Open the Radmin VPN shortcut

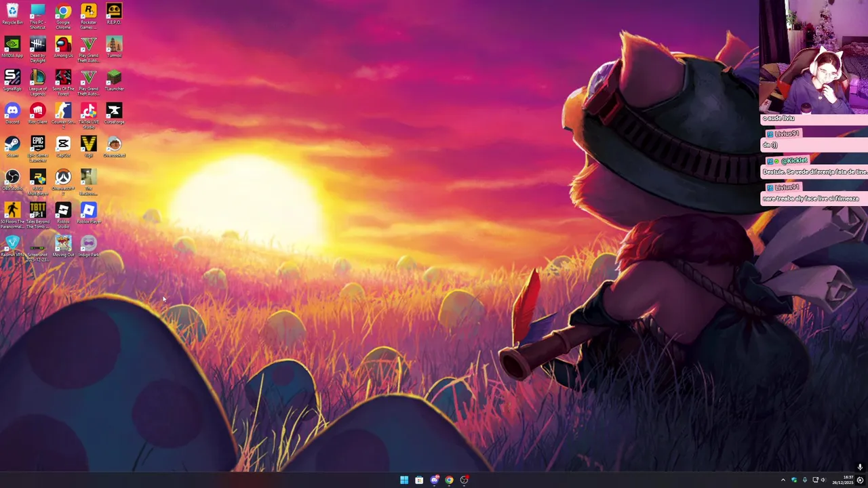click(12, 247)
